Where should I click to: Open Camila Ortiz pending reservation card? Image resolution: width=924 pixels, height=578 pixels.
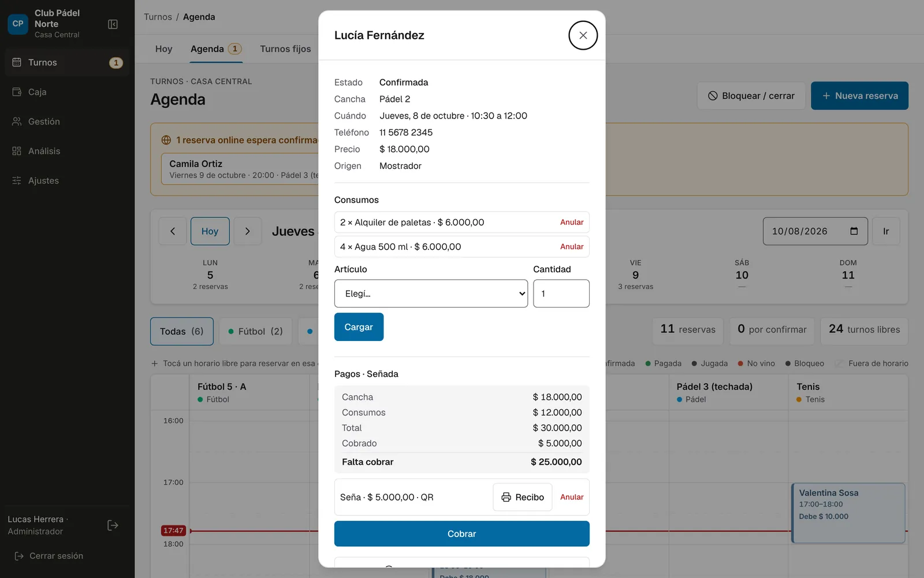240,169
